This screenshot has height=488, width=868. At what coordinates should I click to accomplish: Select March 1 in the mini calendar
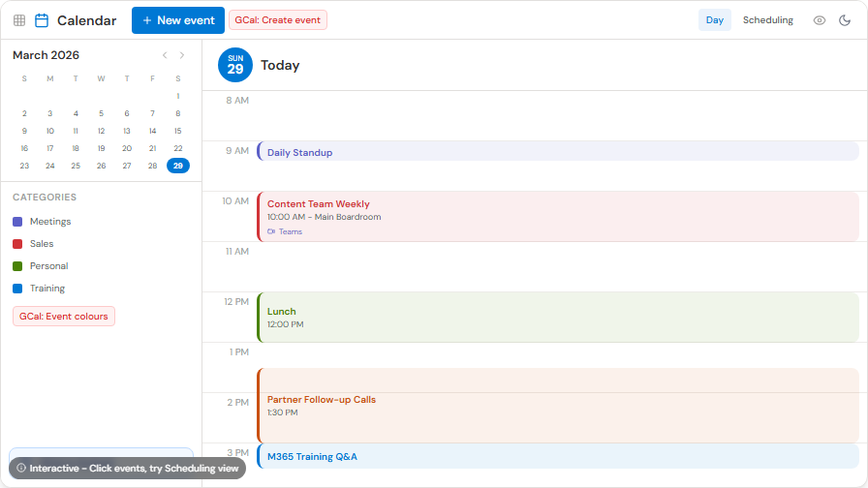click(177, 96)
